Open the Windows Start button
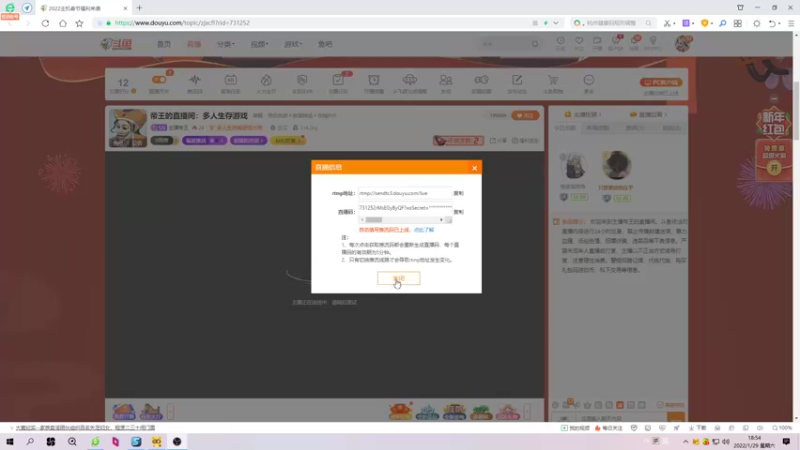 (10, 441)
